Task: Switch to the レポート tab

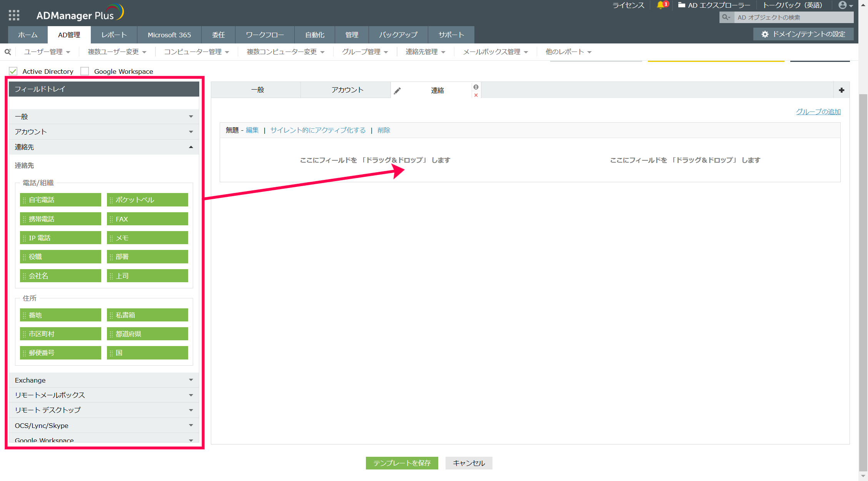Action: (114, 35)
